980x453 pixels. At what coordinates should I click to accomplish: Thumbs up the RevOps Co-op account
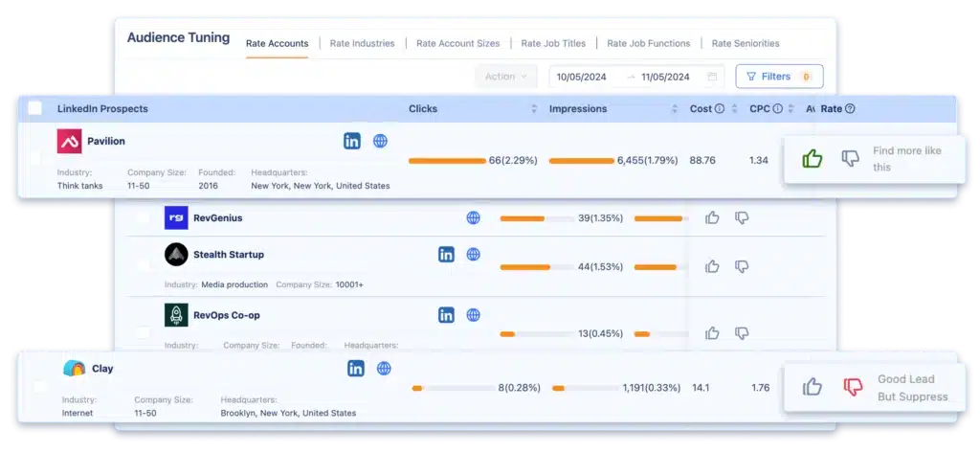(712, 333)
